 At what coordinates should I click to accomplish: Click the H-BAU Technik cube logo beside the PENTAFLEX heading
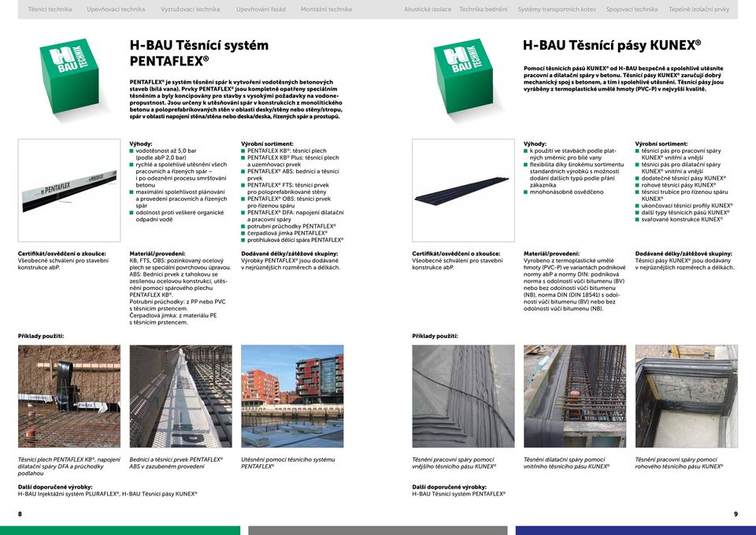(x=69, y=76)
